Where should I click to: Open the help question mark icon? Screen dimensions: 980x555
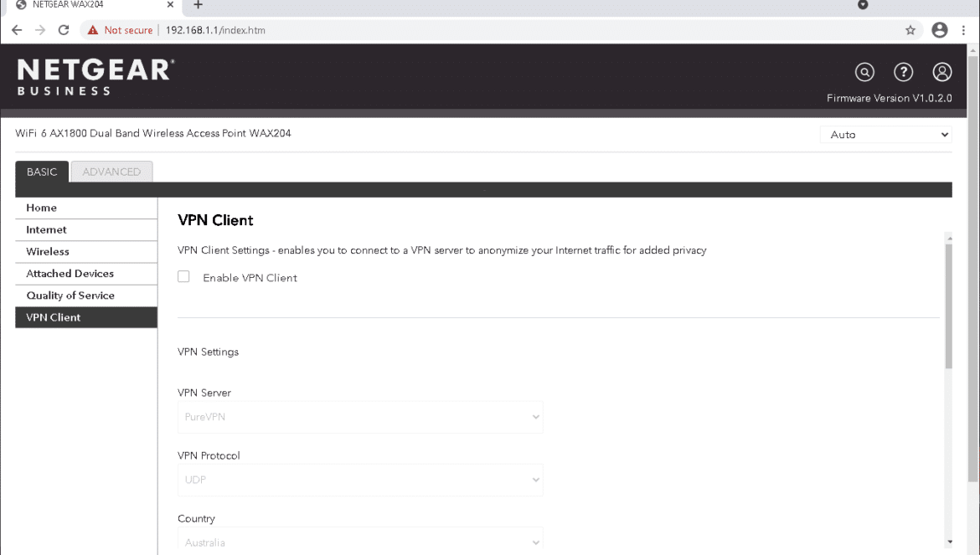coord(903,73)
